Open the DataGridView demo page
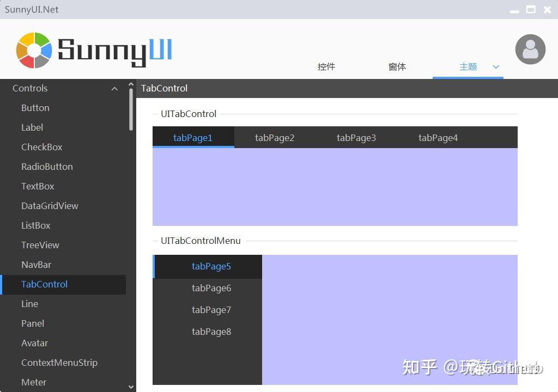Image resolution: width=558 pixels, height=392 pixels. tap(50, 206)
